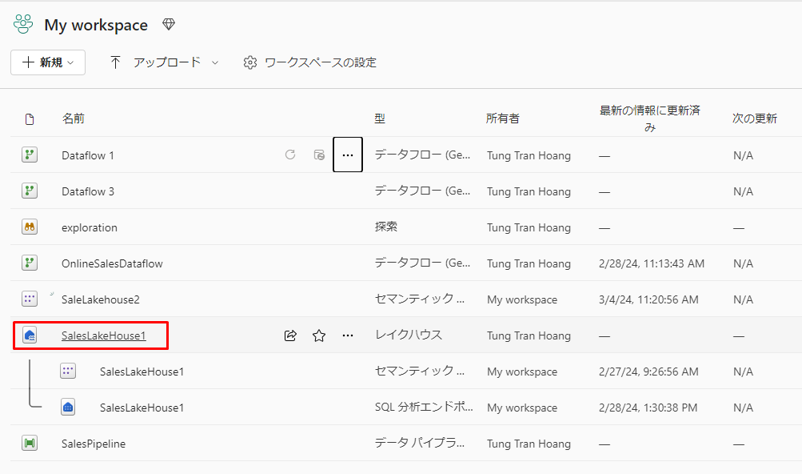
Task: Click the SalesPipeline item icon
Action: pyautogui.click(x=30, y=443)
